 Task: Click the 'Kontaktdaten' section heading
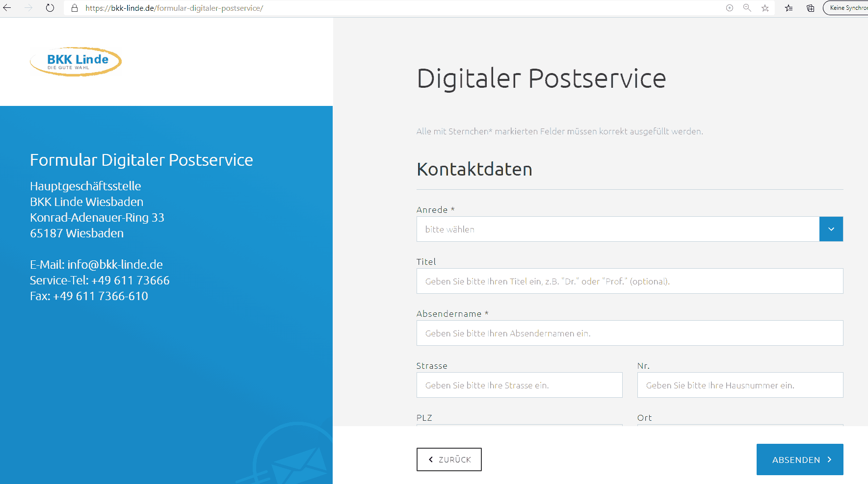[x=474, y=169]
